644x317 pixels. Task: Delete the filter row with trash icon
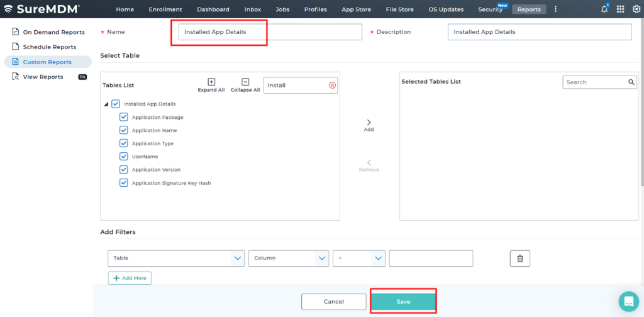coord(519,258)
